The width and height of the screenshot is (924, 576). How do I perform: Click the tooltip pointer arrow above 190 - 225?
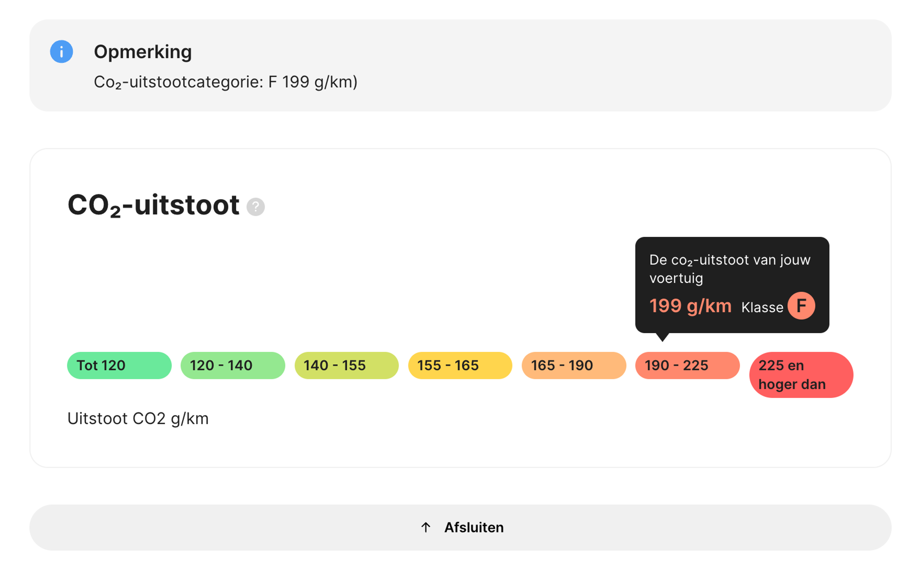coord(662,337)
